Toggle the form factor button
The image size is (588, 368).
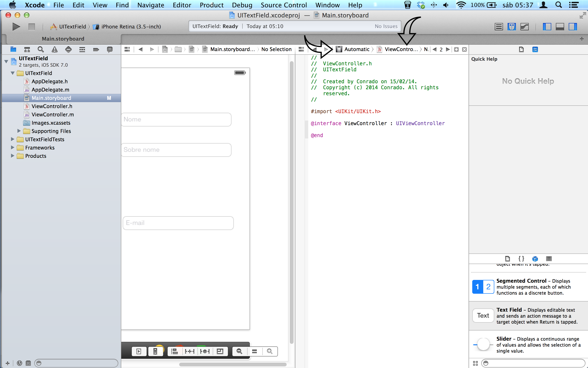[155, 351]
